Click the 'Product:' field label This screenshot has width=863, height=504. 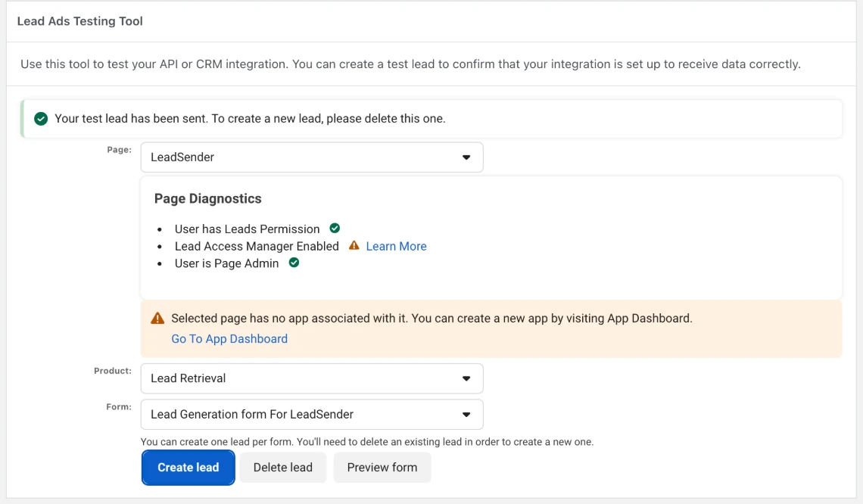tap(113, 371)
